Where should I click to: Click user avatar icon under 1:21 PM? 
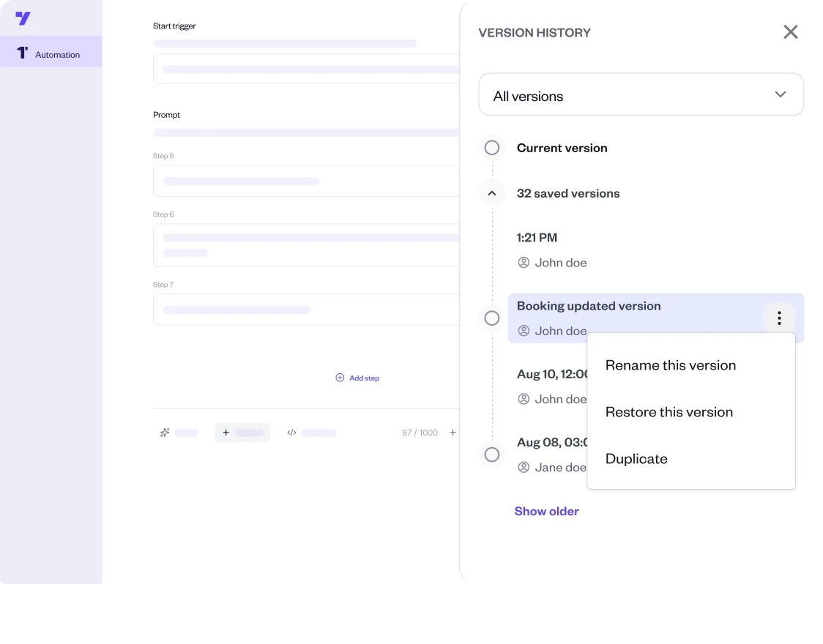click(x=524, y=263)
